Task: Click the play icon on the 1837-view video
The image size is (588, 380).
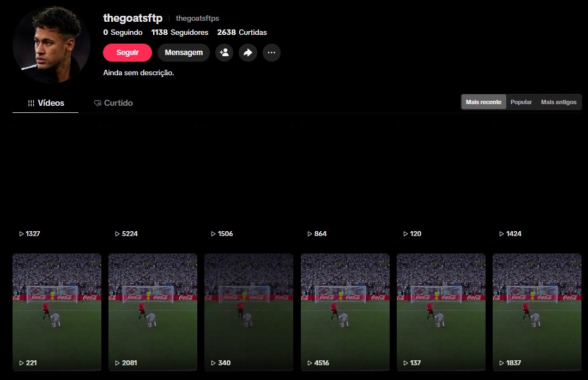Action: pyautogui.click(x=501, y=363)
